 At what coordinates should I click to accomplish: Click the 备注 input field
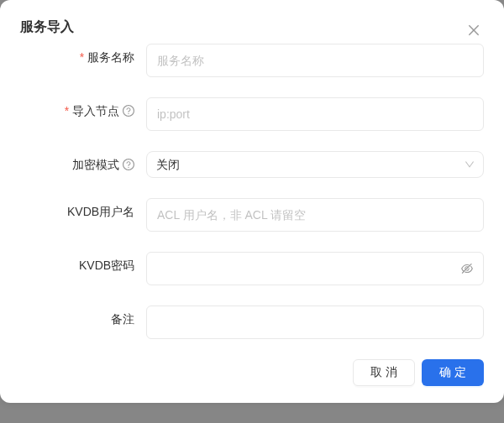315,322
